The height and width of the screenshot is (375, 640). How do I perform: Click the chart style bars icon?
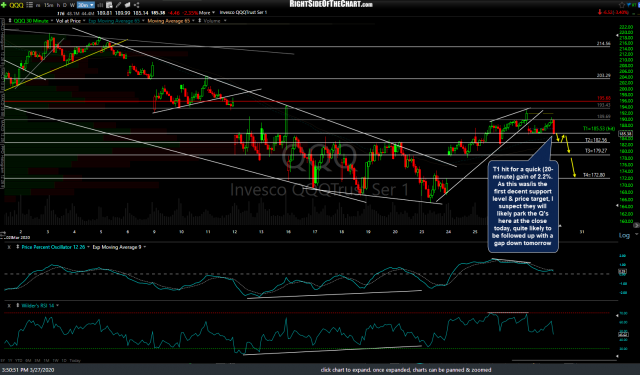[100, 5]
